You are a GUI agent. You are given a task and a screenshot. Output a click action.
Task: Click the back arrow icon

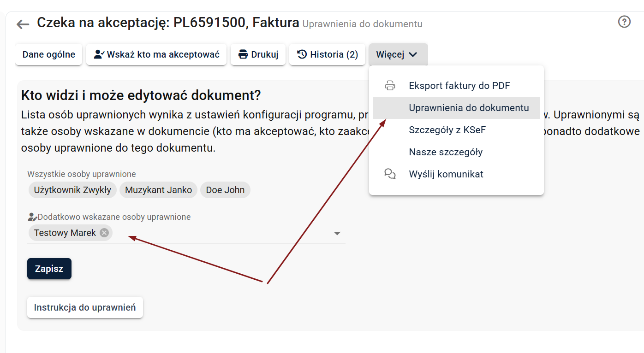coord(23,24)
